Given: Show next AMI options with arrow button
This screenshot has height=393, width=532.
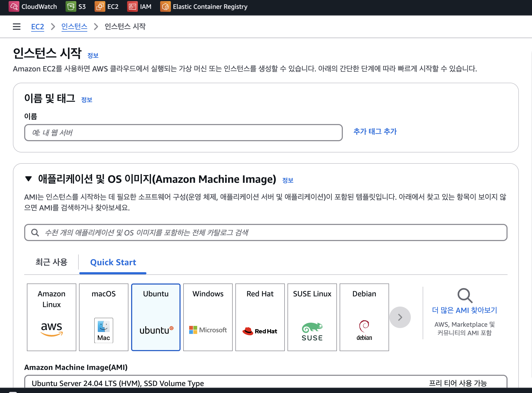Looking at the screenshot, I should point(400,317).
